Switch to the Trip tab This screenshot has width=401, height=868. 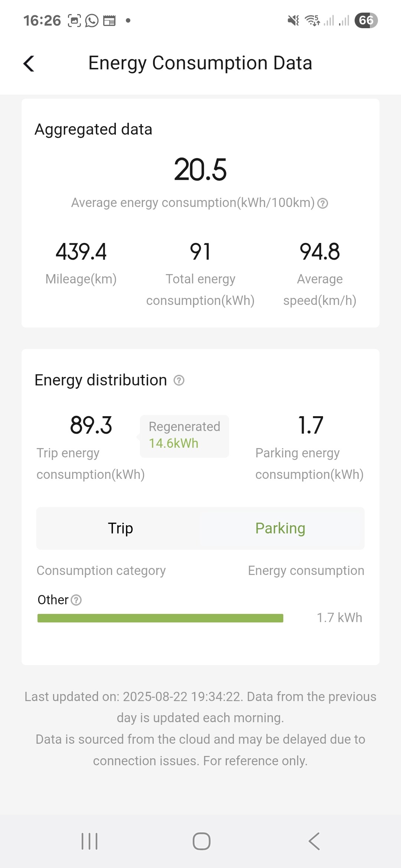click(x=120, y=528)
